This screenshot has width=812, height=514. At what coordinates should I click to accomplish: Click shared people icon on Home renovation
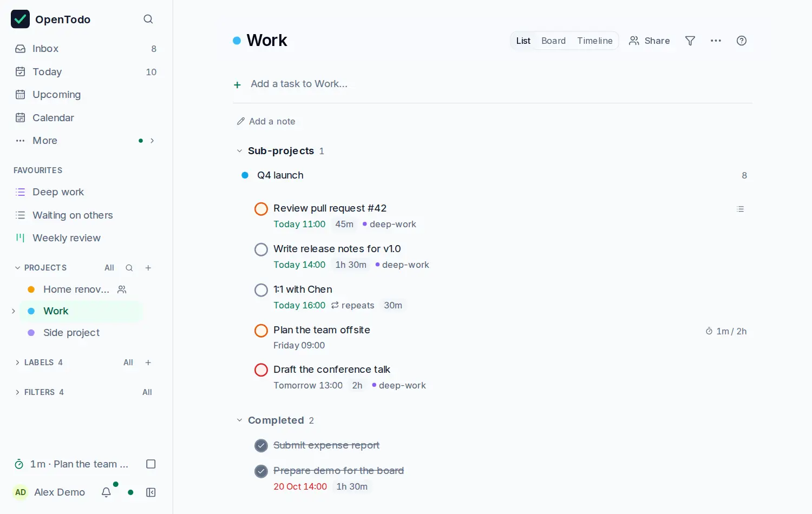click(122, 289)
